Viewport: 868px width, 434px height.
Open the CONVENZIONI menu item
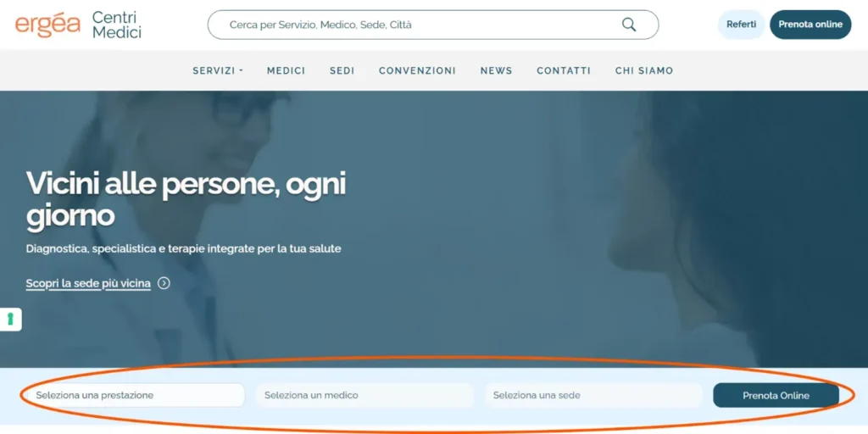coord(417,71)
